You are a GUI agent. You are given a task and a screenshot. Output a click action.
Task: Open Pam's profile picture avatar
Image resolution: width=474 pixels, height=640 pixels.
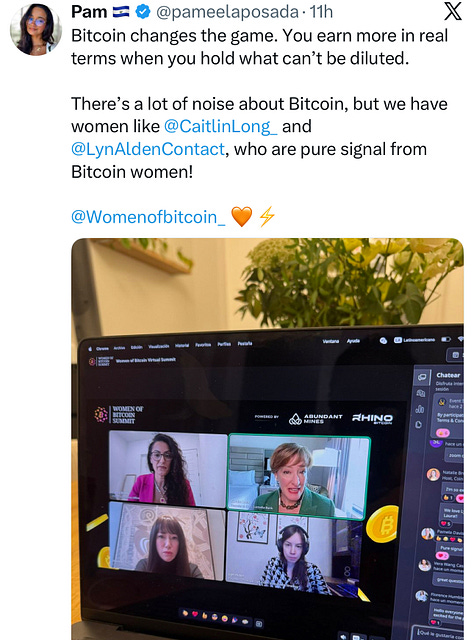36,29
